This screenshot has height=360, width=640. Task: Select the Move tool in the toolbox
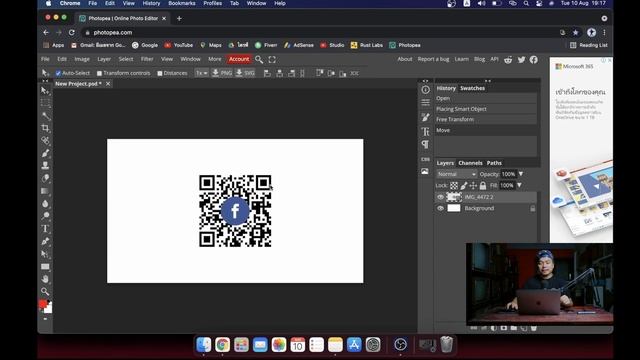point(45,90)
